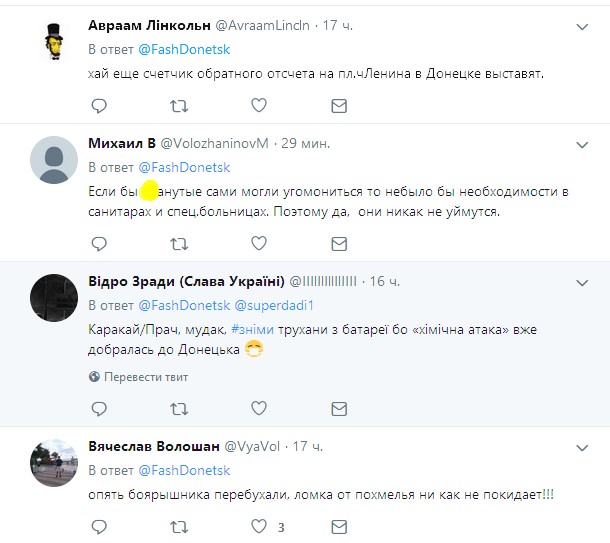610x543 pixels.
Task: Expand the menu chevron on Михаил В's tweet
Action: tap(581, 143)
